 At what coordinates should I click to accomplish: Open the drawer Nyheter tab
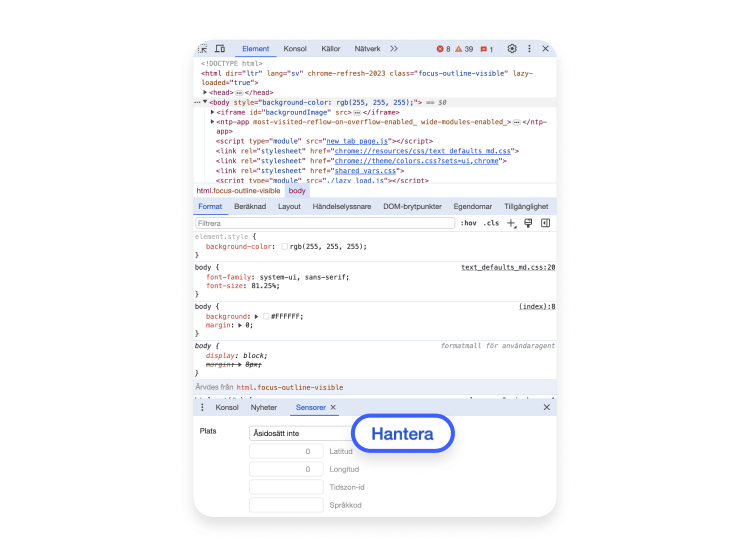(264, 407)
